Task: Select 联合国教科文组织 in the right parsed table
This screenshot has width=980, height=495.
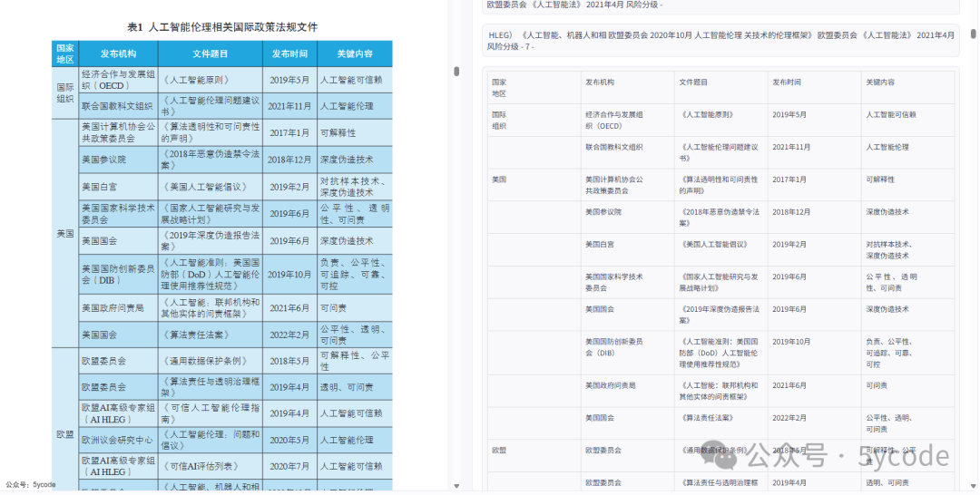Action: pyautogui.click(x=613, y=147)
